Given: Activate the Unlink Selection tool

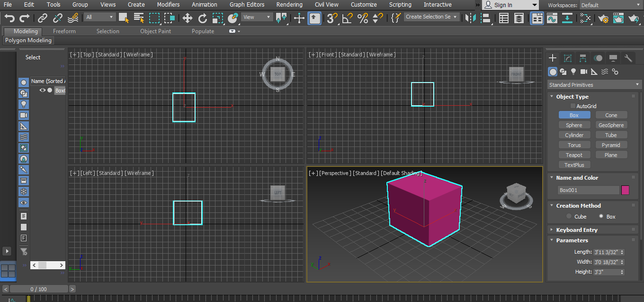Looking at the screenshot, I should click(x=58, y=18).
